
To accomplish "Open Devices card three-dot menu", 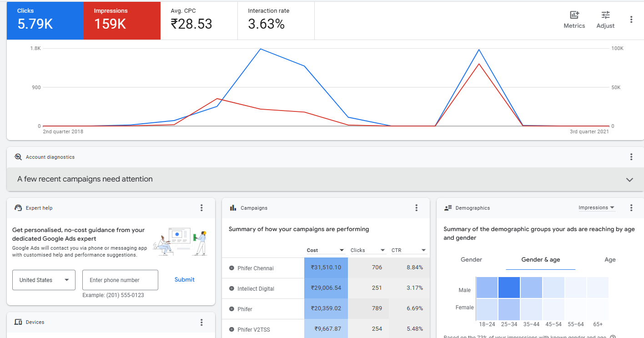I will pyautogui.click(x=201, y=322).
